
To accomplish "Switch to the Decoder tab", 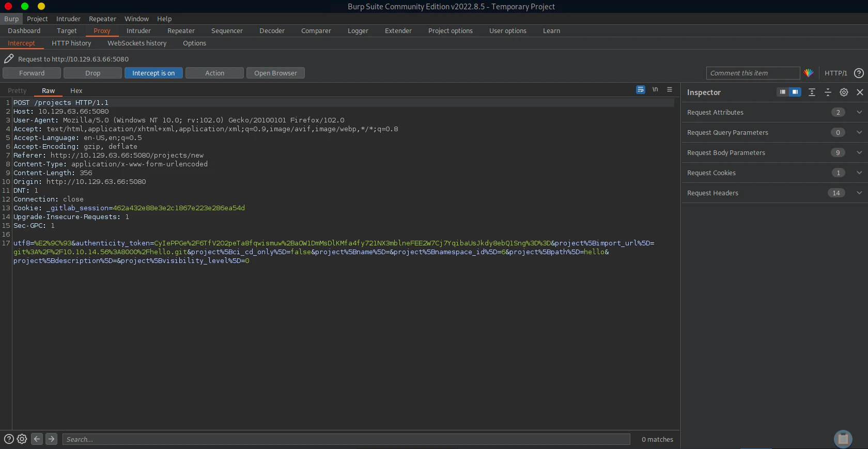I will (272, 30).
